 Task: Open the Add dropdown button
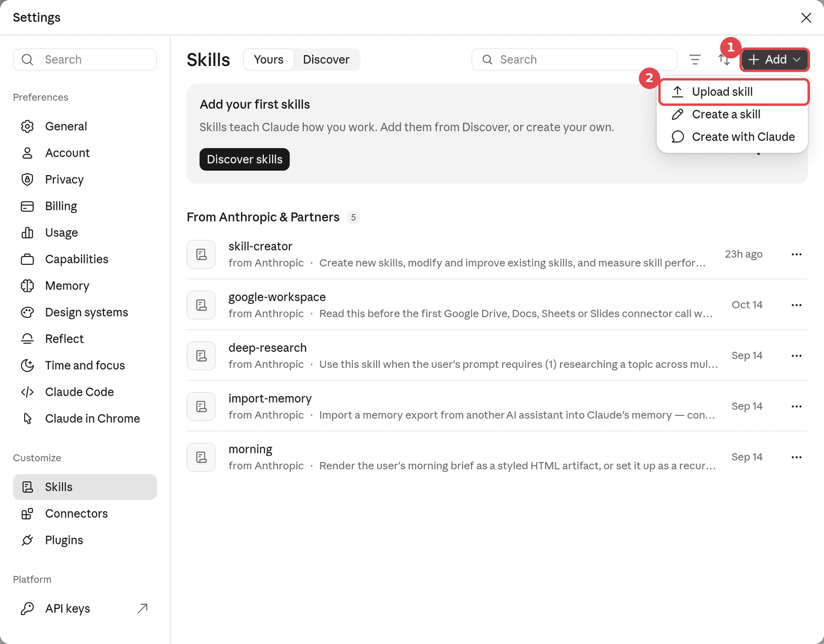[x=775, y=60]
